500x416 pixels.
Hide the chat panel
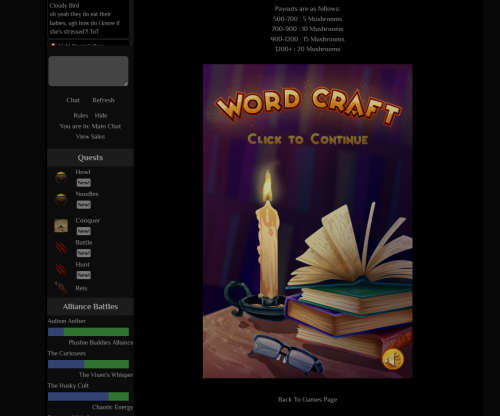(x=101, y=115)
